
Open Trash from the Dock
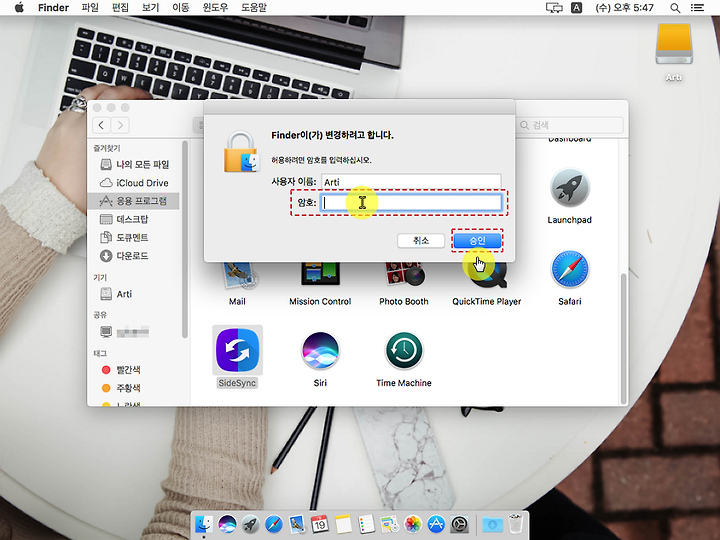point(516,524)
